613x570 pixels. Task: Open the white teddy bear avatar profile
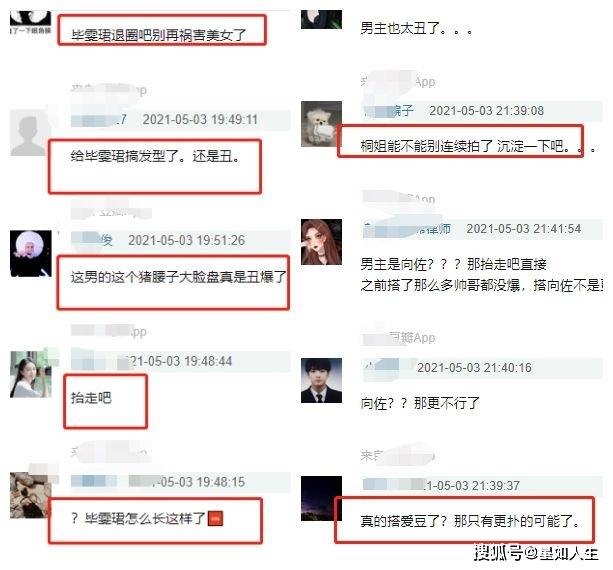321,124
